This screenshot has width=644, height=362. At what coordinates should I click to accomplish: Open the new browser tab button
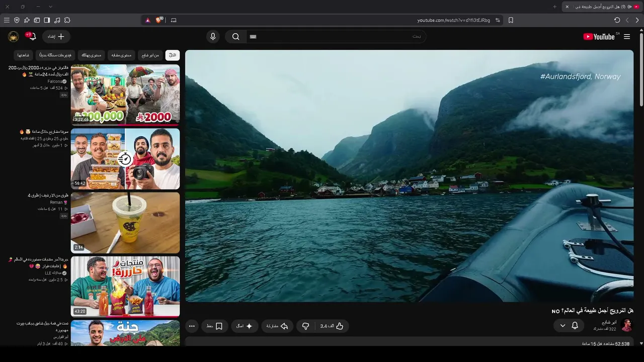point(555,7)
